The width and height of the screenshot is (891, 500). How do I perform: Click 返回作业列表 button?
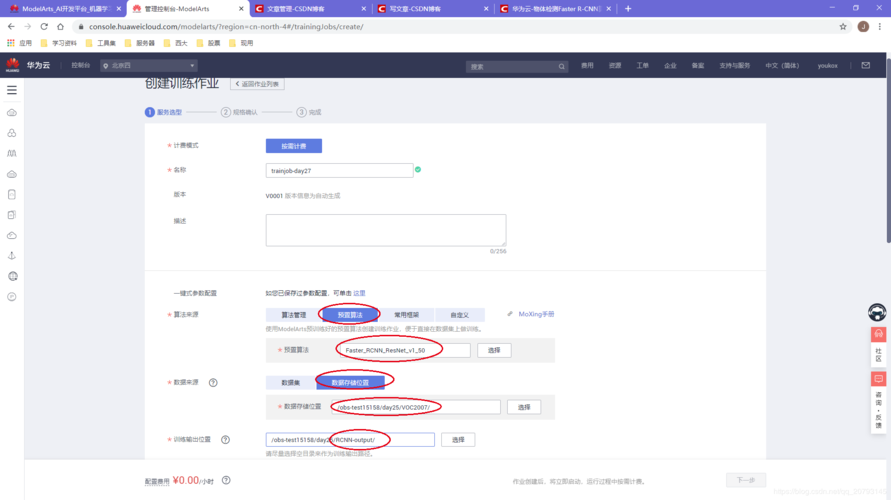(x=257, y=84)
